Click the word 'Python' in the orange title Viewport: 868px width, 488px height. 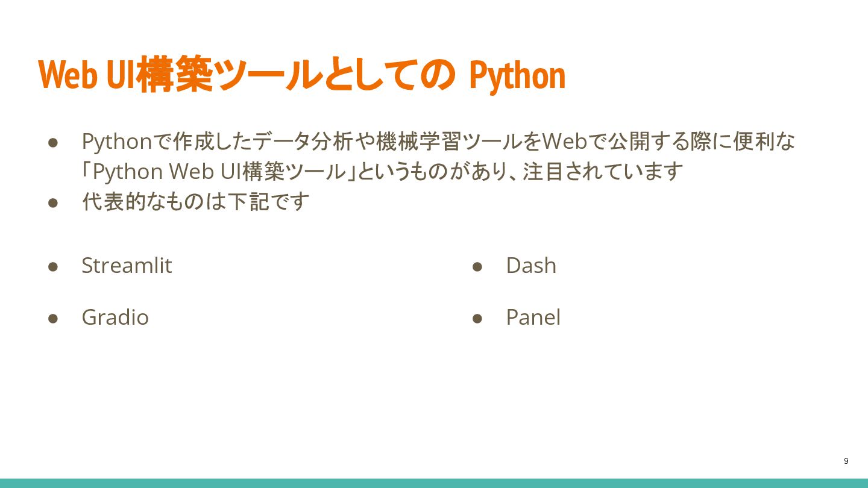(x=517, y=76)
